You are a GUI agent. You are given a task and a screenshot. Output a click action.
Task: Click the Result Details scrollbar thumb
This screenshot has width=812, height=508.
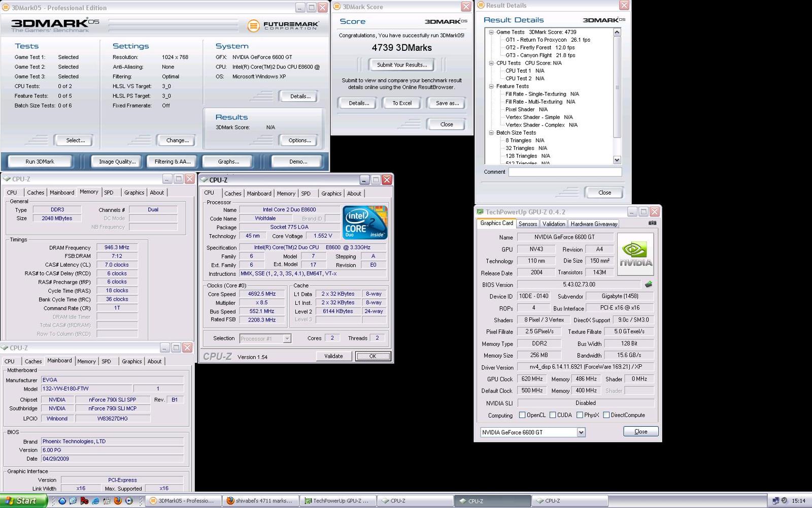617,87
